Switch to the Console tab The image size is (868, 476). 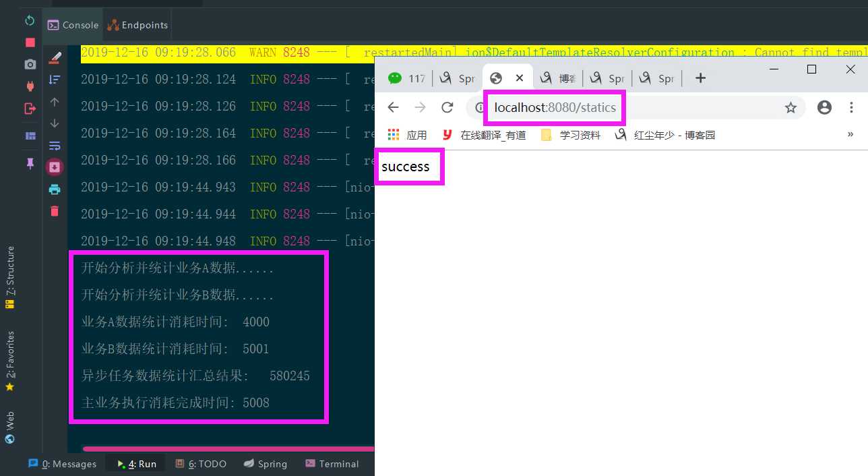73,25
